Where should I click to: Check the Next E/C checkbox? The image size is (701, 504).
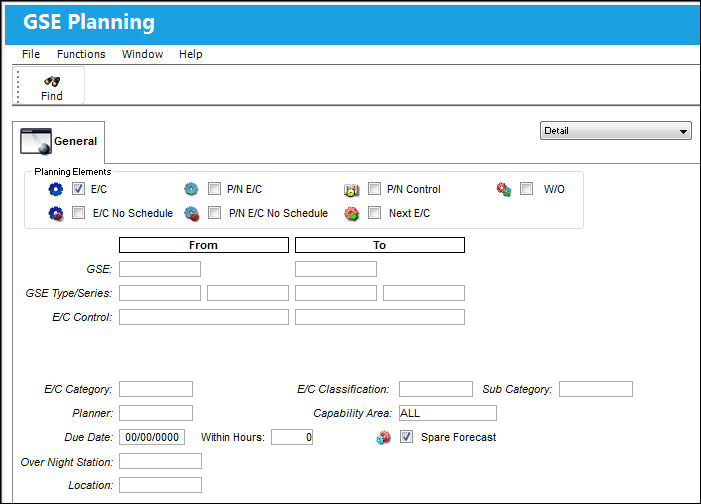[x=374, y=212]
